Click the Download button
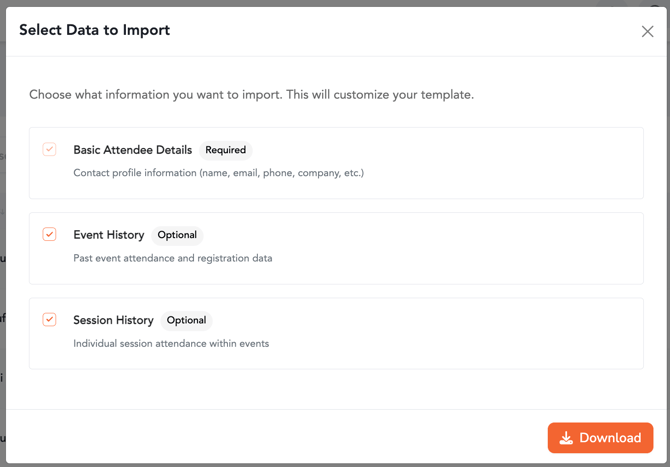Viewport: 670px width, 467px height. click(600, 438)
